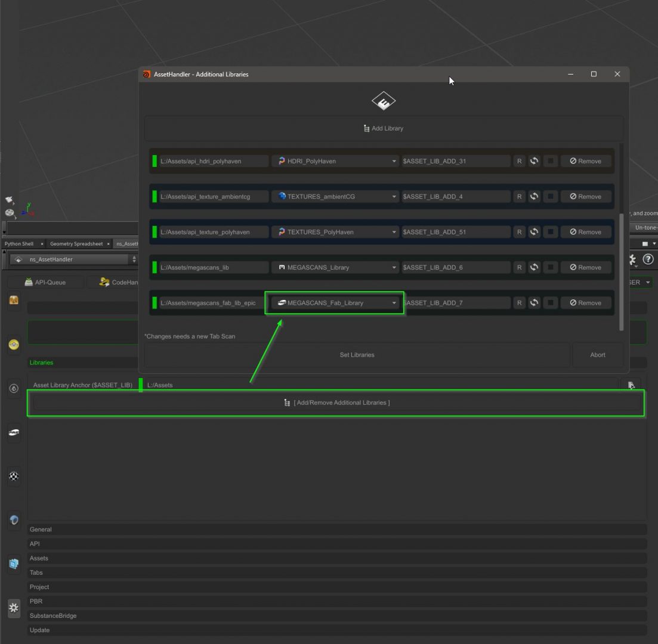Switch to the Python Shell tab
This screenshot has width=658, height=644.
(x=19, y=244)
